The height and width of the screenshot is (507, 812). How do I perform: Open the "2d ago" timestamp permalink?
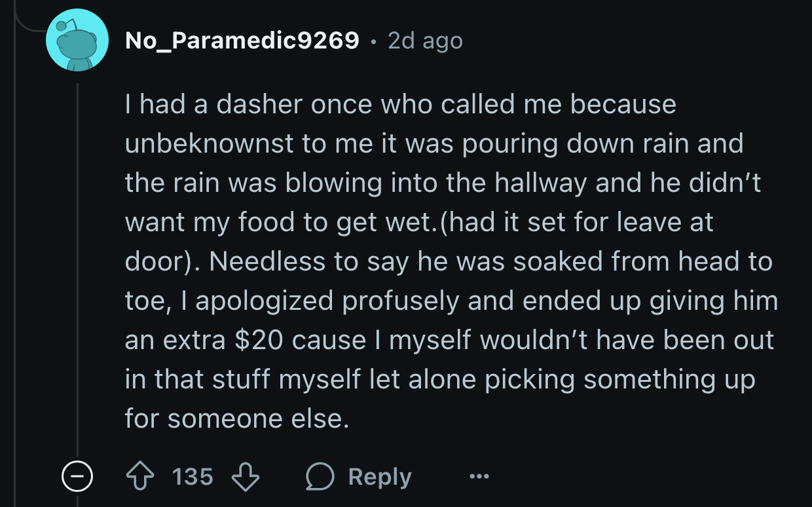(x=425, y=41)
